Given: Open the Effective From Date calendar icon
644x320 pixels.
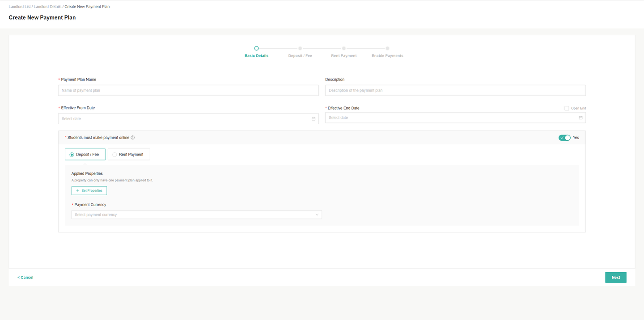Looking at the screenshot, I should (313, 118).
